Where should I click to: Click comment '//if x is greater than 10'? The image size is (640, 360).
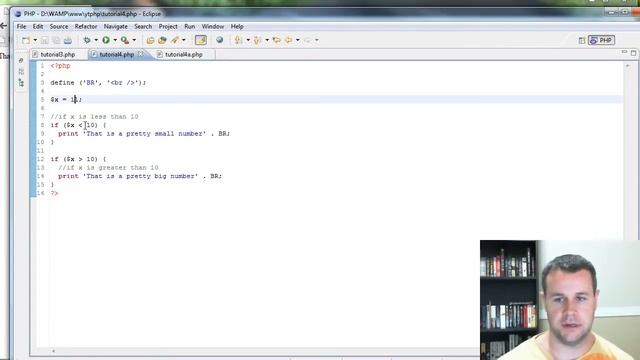pos(108,168)
